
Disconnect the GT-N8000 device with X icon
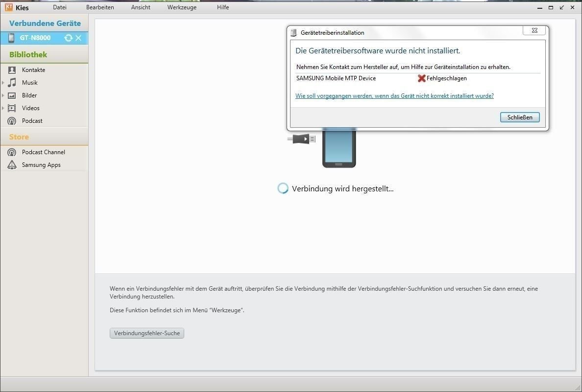[x=78, y=38]
